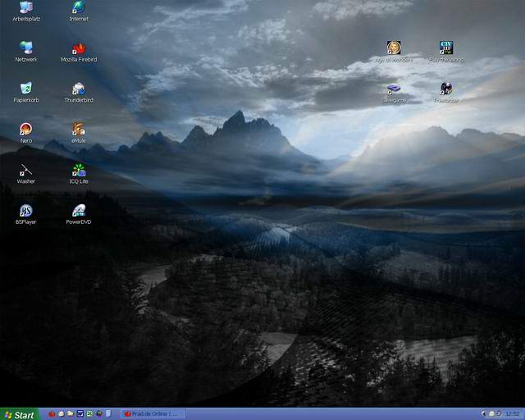Open the Netzwerk desktop icon
Viewport: 525px width, 420px height.
point(25,48)
